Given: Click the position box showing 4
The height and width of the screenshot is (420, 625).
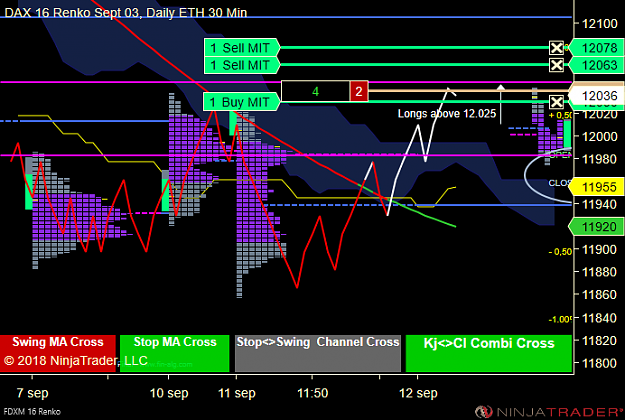Looking at the screenshot, I should click(315, 91).
